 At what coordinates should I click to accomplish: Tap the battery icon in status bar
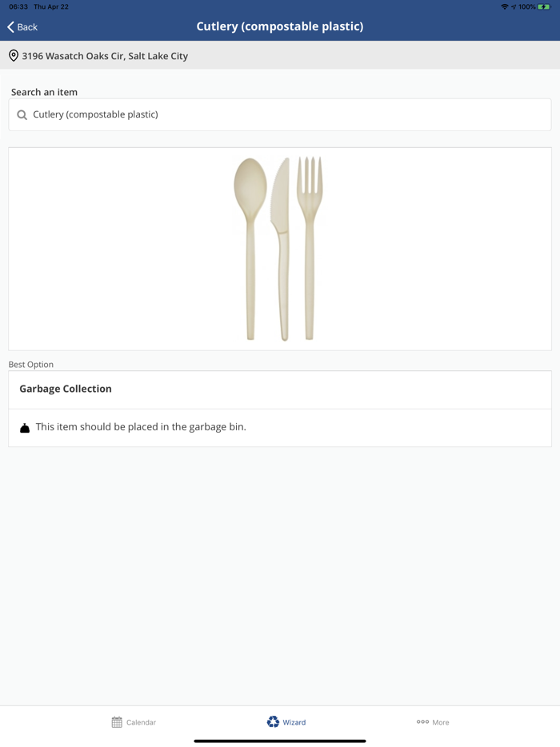pyautogui.click(x=544, y=6)
